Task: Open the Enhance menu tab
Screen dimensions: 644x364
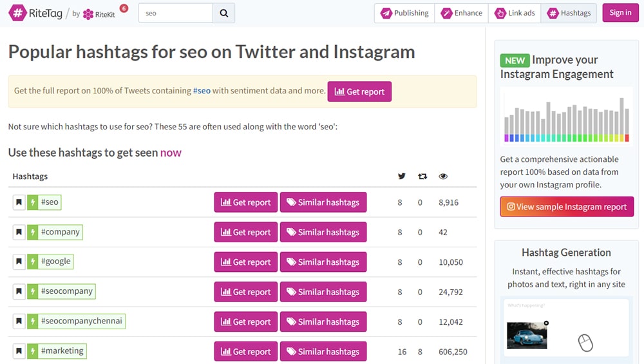Action: click(461, 13)
